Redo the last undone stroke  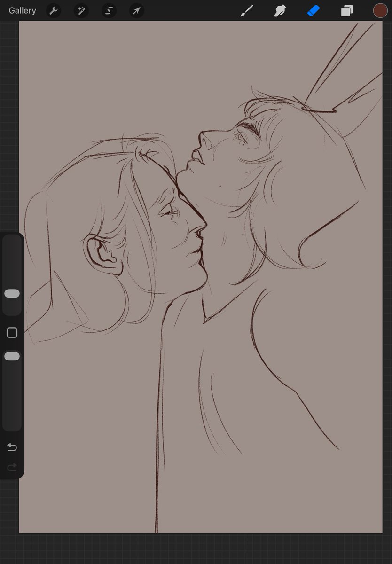12,467
